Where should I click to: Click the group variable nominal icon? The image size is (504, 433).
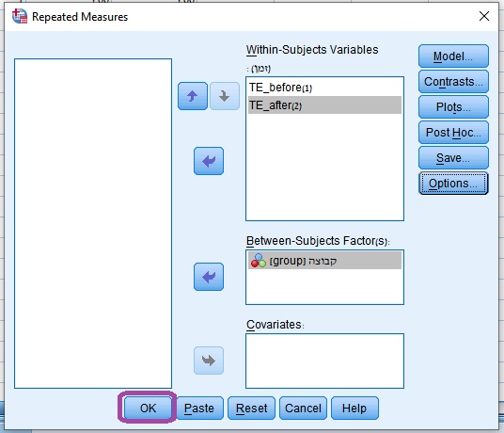coord(259,261)
